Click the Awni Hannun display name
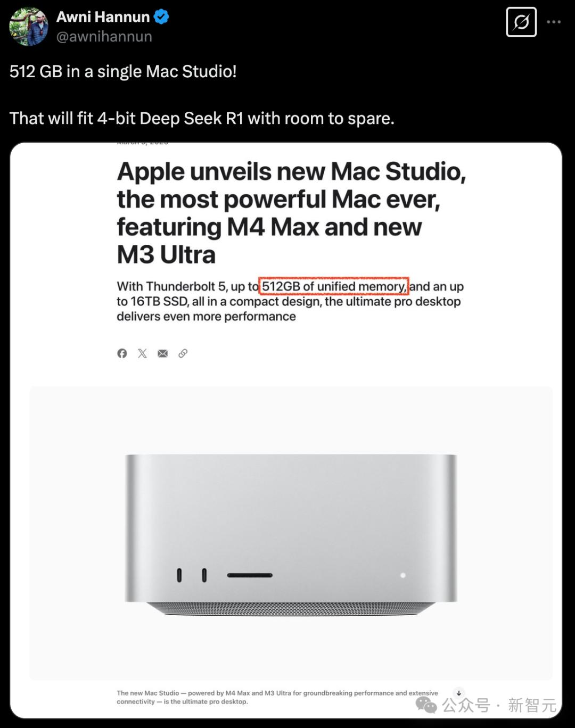 [103, 17]
